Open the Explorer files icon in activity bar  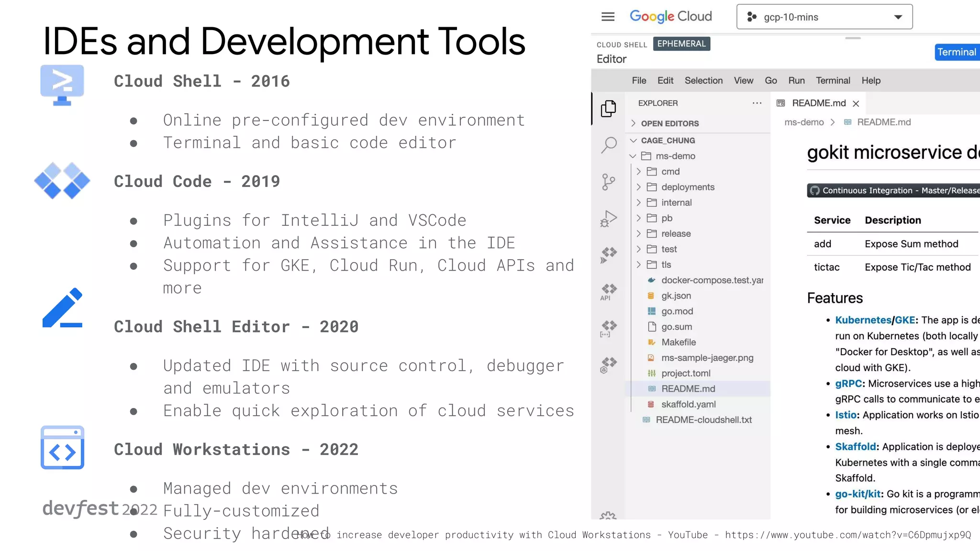608,109
